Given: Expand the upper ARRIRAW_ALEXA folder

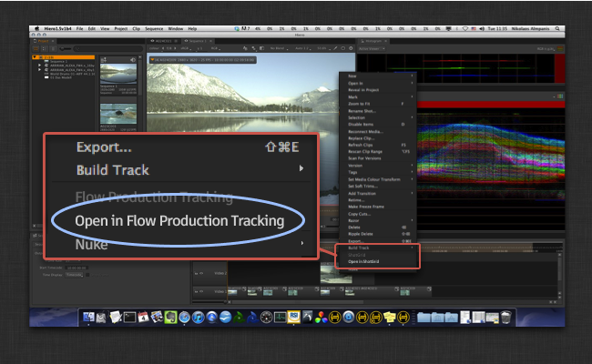Looking at the screenshot, I should click(x=40, y=66).
